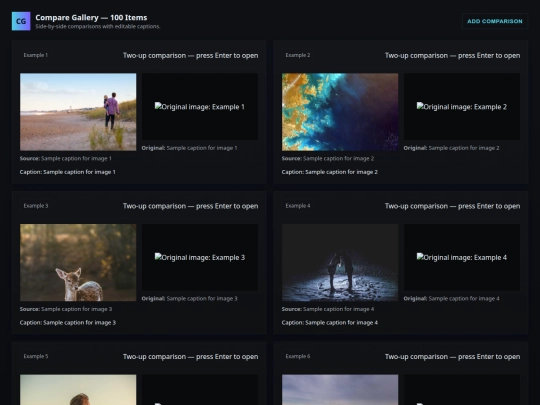This screenshot has height=405, width=540.
Task: Click 'Source: Sample caption for image 2'
Action: point(328,158)
